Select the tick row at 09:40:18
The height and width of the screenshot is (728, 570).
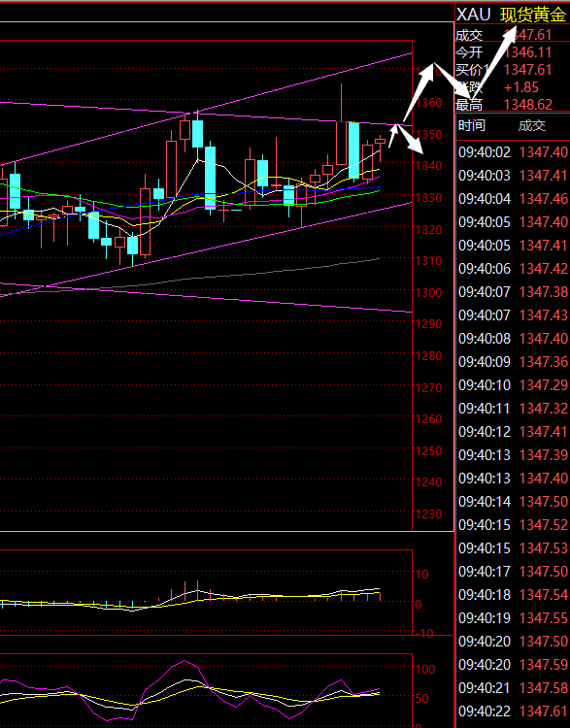pos(513,595)
